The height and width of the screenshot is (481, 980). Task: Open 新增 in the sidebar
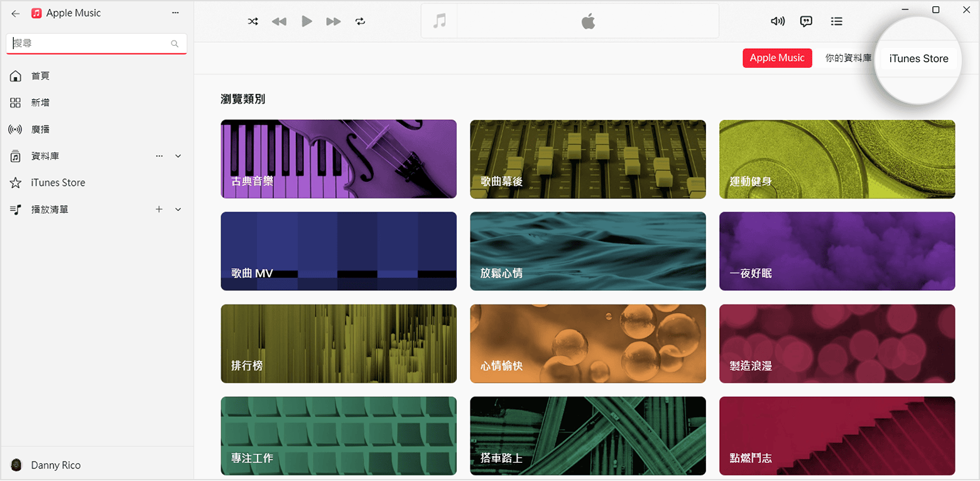[x=97, y=102]
